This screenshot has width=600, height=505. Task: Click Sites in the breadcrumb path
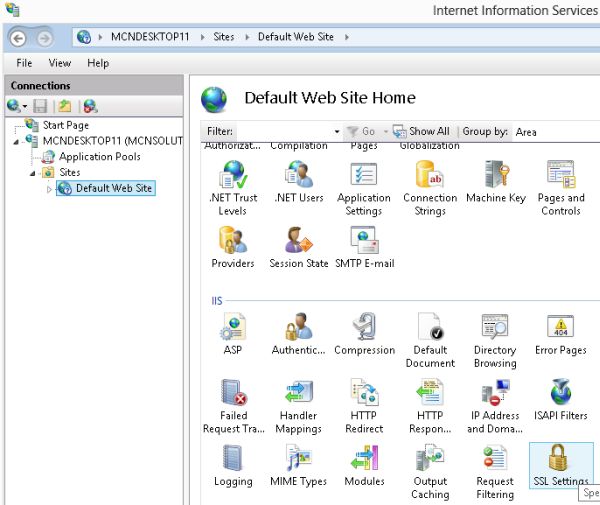click(224, 37)
